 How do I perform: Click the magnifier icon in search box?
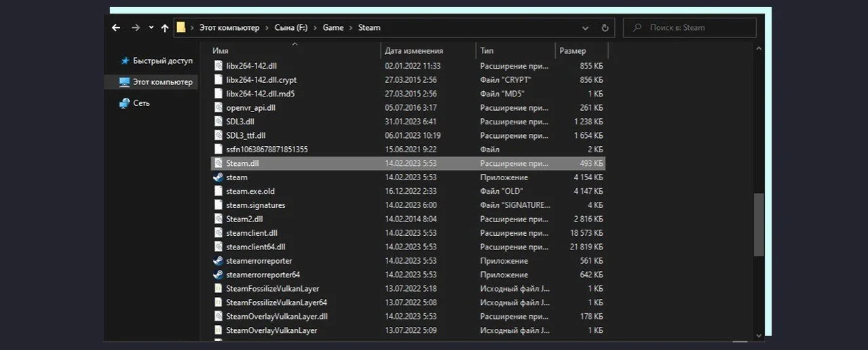coord(637,28)
